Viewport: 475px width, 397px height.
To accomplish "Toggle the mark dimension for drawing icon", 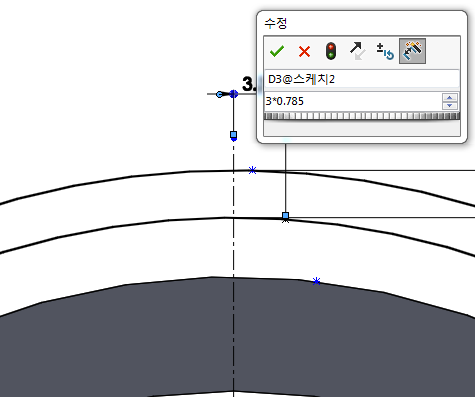I will click(412, 51).
